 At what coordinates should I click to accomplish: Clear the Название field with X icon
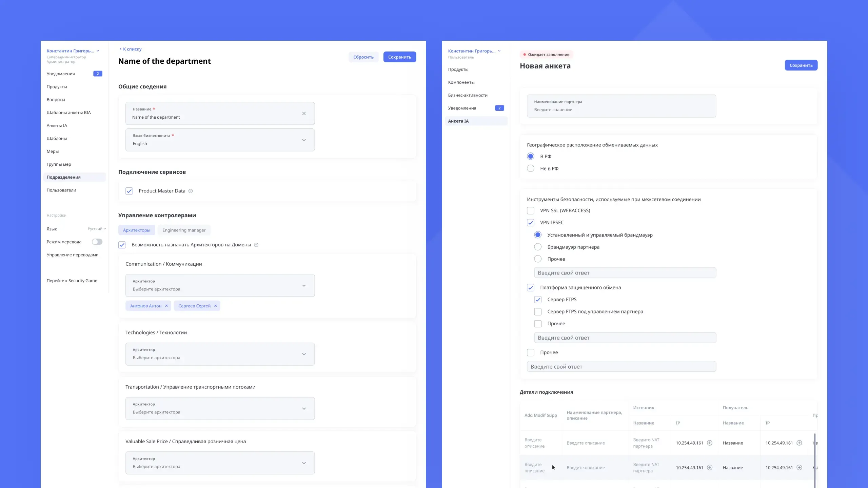tap(304, 114)
